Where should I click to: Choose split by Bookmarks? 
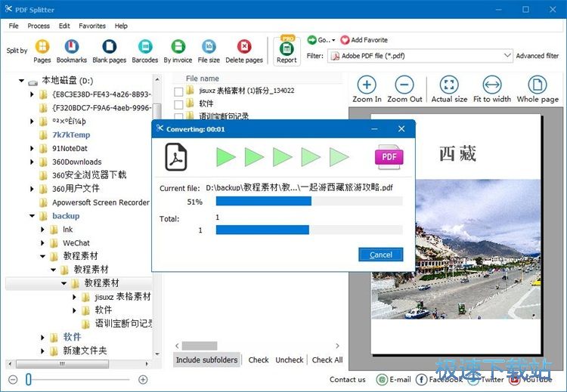[x=72, y=47]
